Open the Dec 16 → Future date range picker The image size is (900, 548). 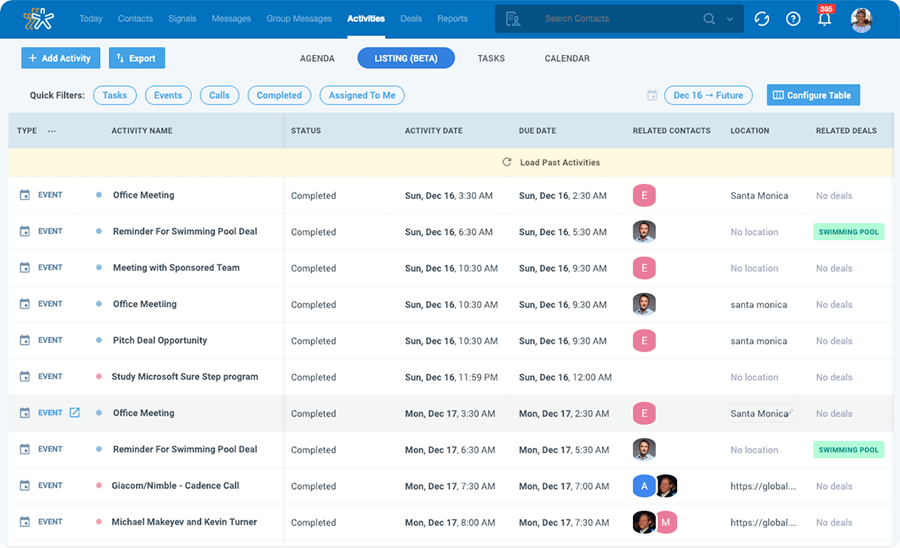(x=708, y=95)
